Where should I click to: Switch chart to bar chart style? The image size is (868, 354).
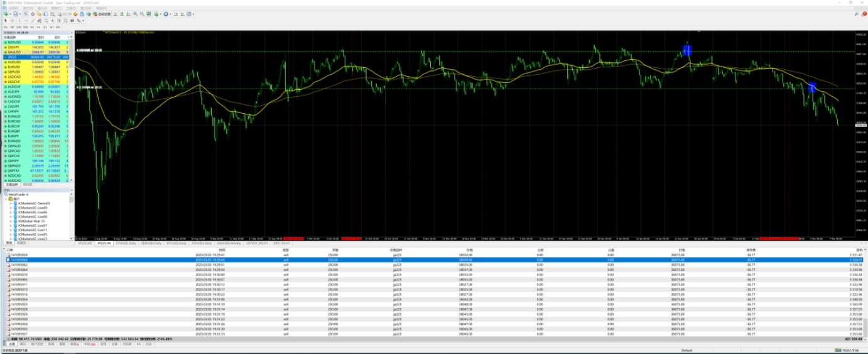click(115, 14)
